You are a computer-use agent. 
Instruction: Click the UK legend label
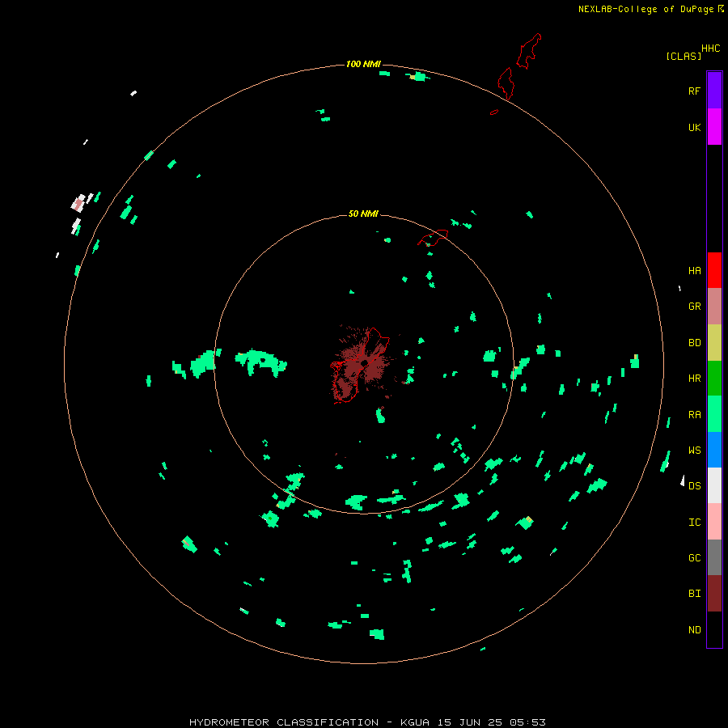[x=694, y=128]
